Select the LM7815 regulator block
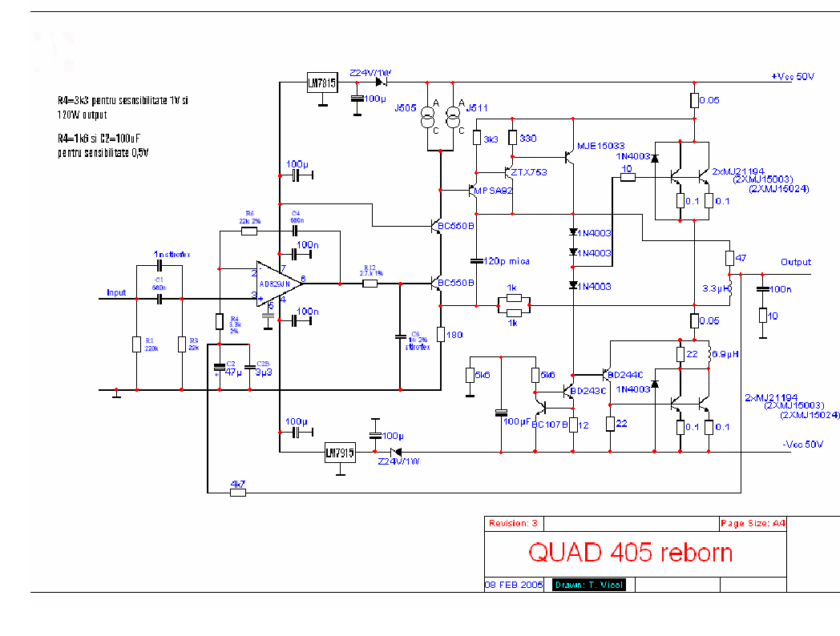The height and width of the screenshot is (636, 840). point(322,83)
